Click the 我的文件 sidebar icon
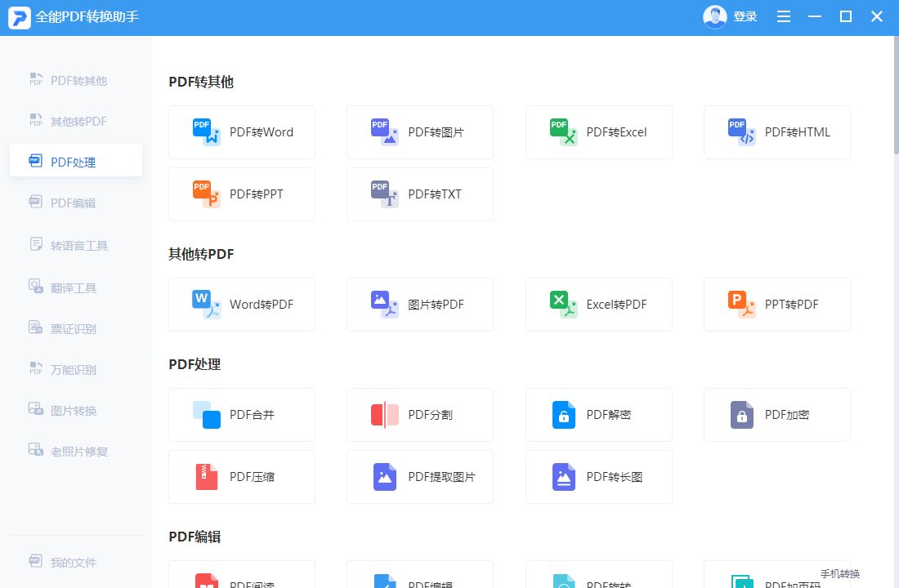899x588 pixels. (x=35, y=561)
